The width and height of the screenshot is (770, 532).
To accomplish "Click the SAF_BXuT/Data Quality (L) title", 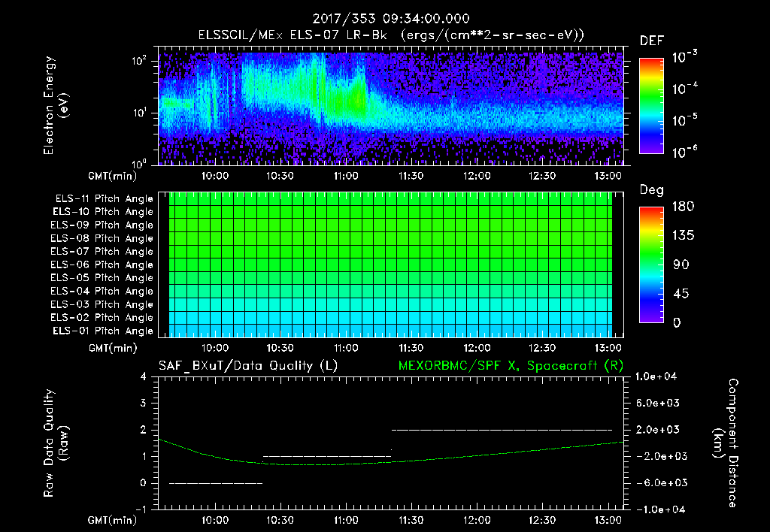I will (x=248, y=366).
